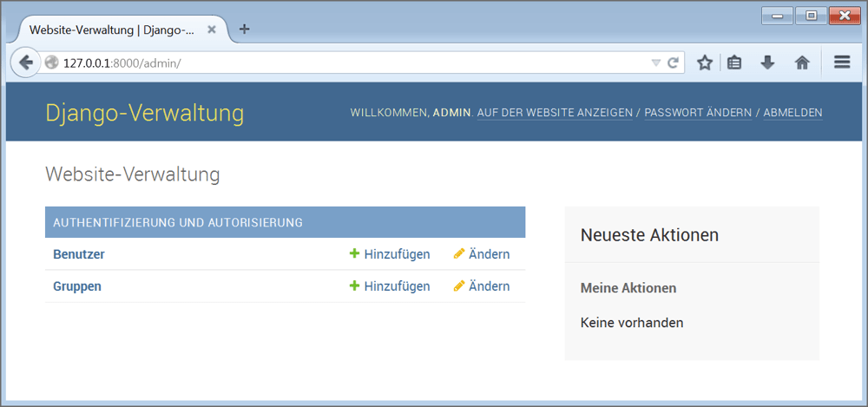The image size is (868, 407).
Task: Open a new tab with plus button
Action: (x=245, y=30)
